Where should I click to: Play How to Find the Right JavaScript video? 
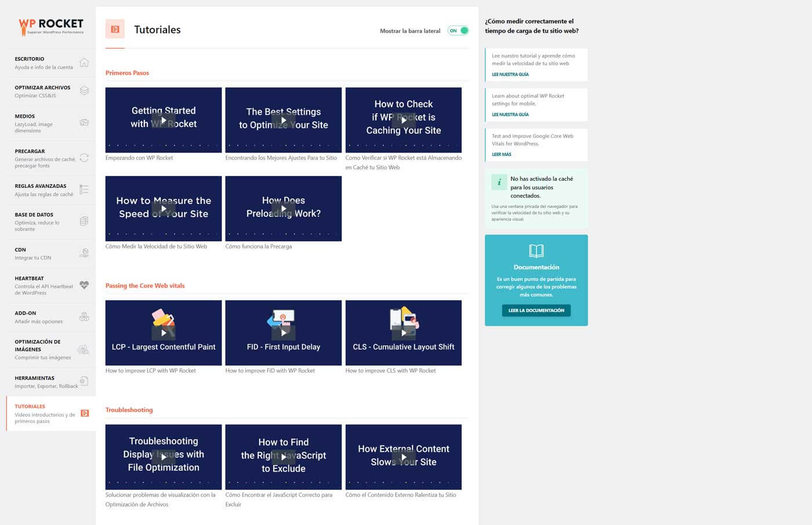[x=284, y=457]
